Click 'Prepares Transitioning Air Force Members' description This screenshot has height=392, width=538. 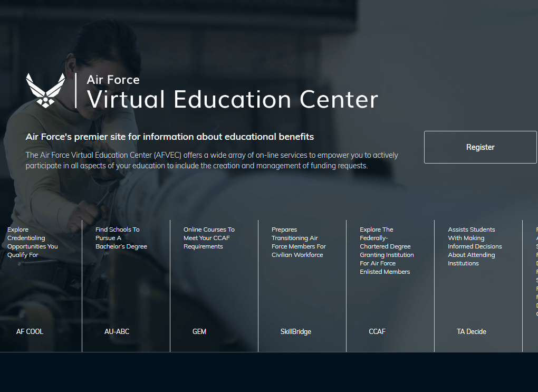point(299,242)
